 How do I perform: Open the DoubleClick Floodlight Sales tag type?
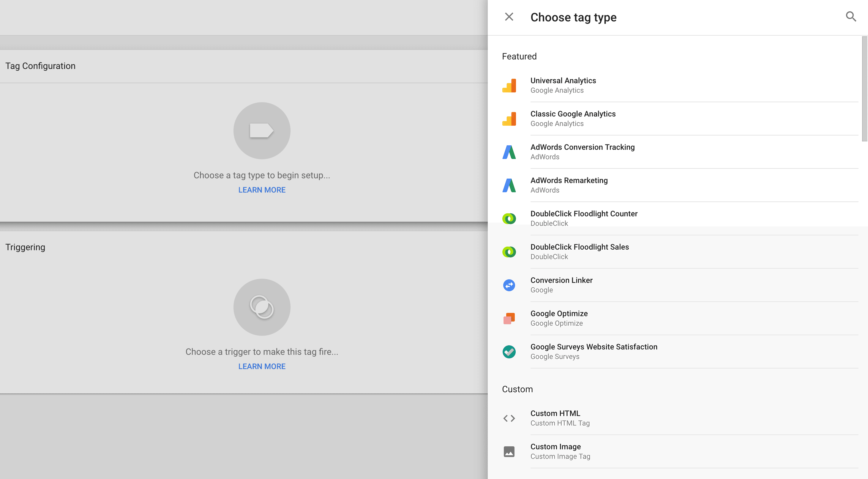click(579, 251)
